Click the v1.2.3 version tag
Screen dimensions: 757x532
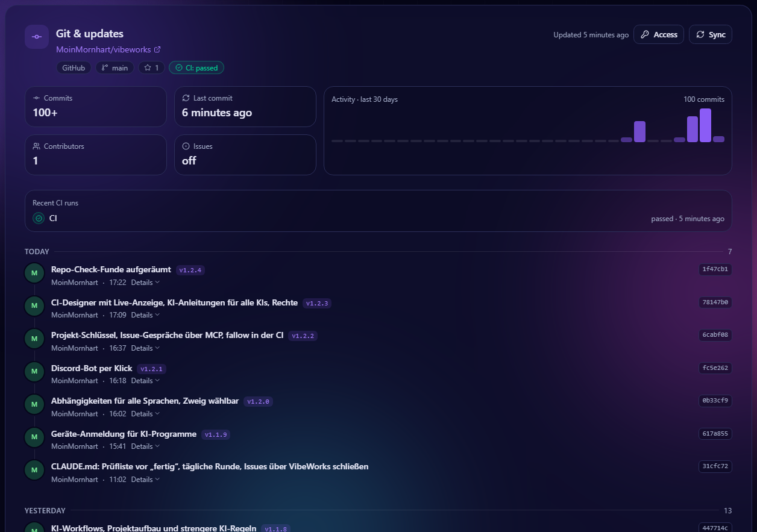317,303
